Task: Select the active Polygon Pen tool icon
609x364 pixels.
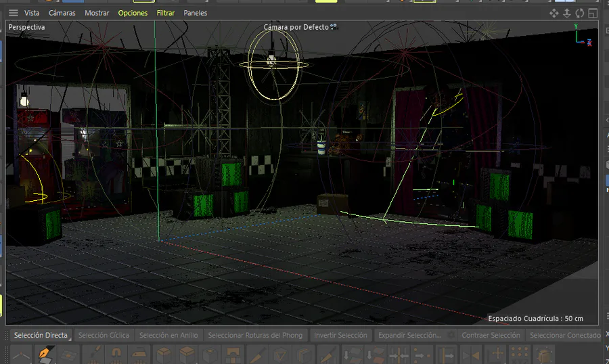Action: click(x=45, y=355)
